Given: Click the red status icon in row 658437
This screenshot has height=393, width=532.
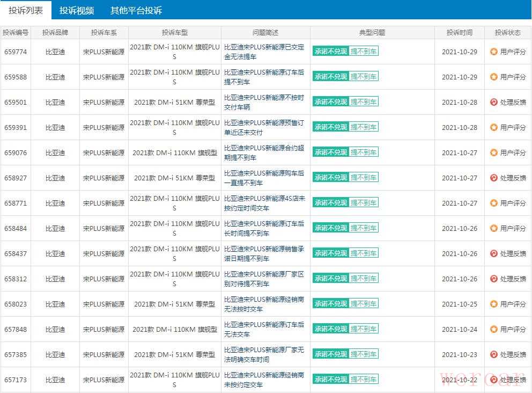Looking at the screenshot, I should point(494,254).
